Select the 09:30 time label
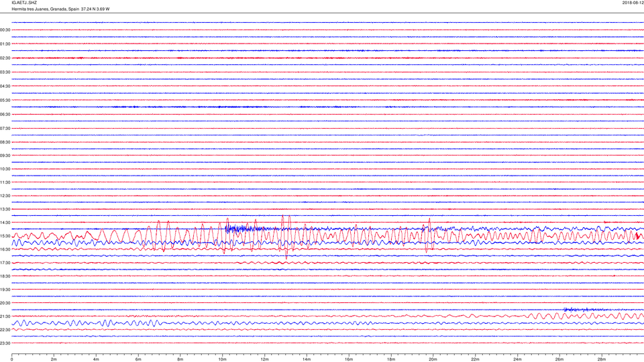Image resolution: width=644 pixels, height=362 pixels. [x=5, y=156]
